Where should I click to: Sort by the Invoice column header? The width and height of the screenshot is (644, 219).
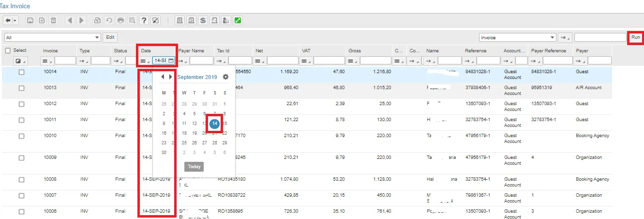click(x=50, y=50)
